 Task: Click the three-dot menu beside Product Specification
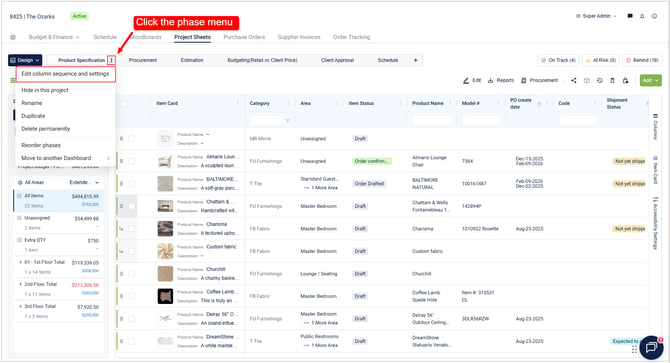click(111, 60)
